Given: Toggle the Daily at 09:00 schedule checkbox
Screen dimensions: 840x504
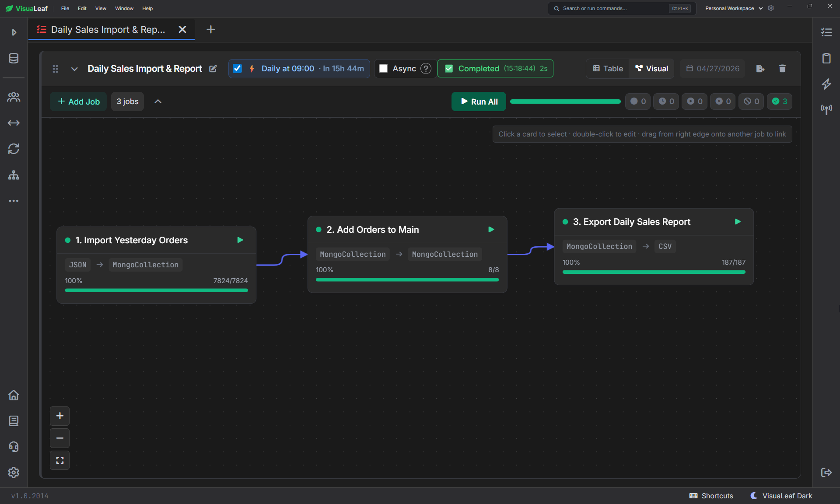Looking at the screenshot, I should [238, 69].
